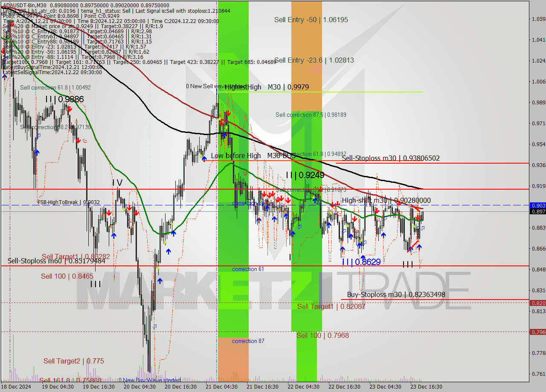Click the '20 Dec 04:30' time axis label
546x392 pixels.
[139, 387]
